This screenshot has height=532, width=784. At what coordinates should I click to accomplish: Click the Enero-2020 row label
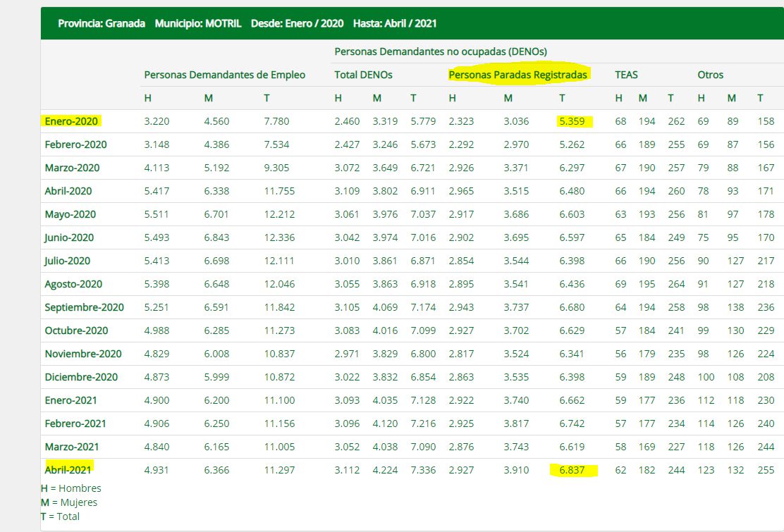71,121
